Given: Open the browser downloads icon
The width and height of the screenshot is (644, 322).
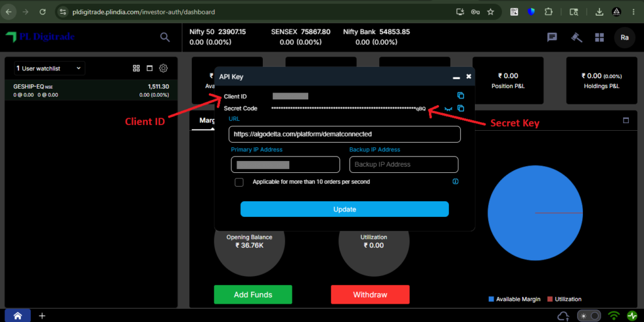Looking at the screenshot, I should [599, 12].
